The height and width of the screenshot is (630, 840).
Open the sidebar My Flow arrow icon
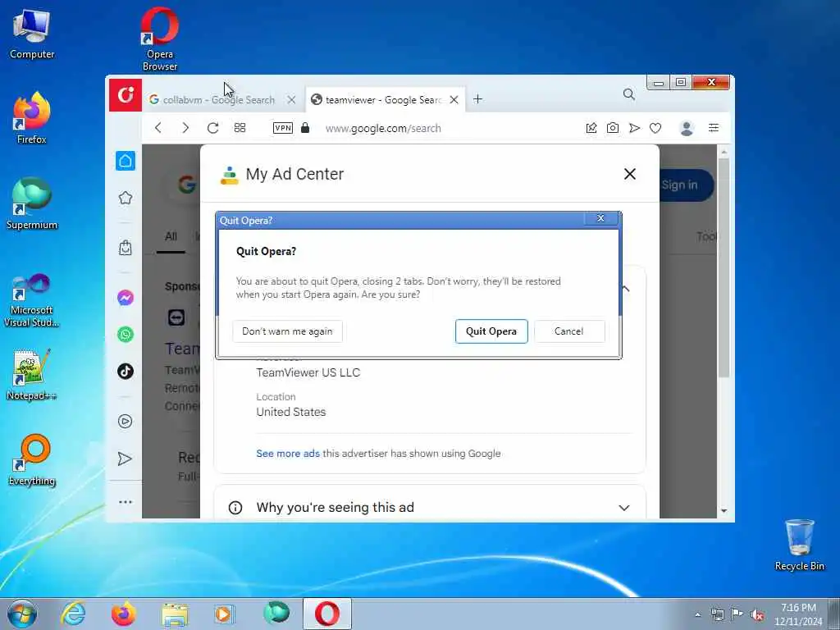point(125,459)
